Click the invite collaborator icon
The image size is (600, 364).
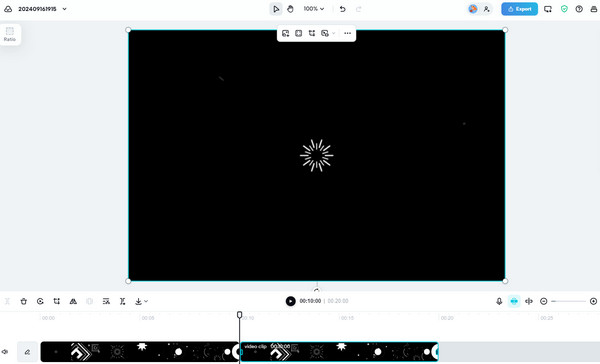pos(486,9)
